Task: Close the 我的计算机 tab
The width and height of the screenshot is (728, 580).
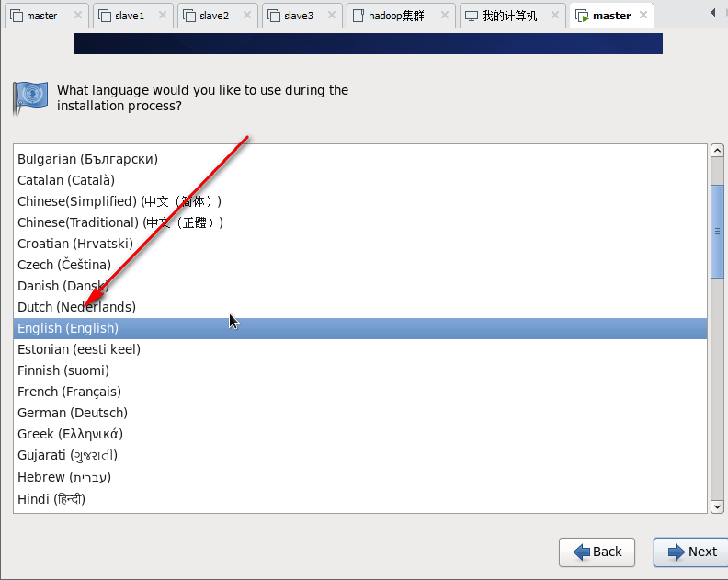Action: point(555,15)
